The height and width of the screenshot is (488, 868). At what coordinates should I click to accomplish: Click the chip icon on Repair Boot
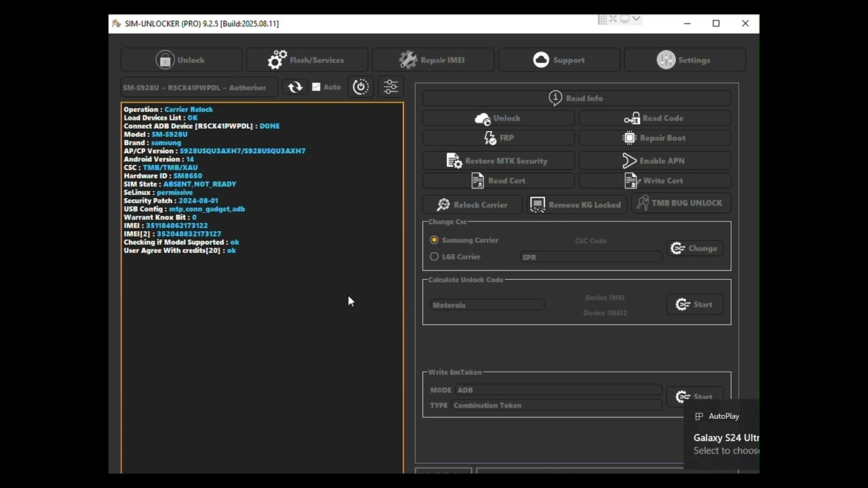tap(629, 138)
